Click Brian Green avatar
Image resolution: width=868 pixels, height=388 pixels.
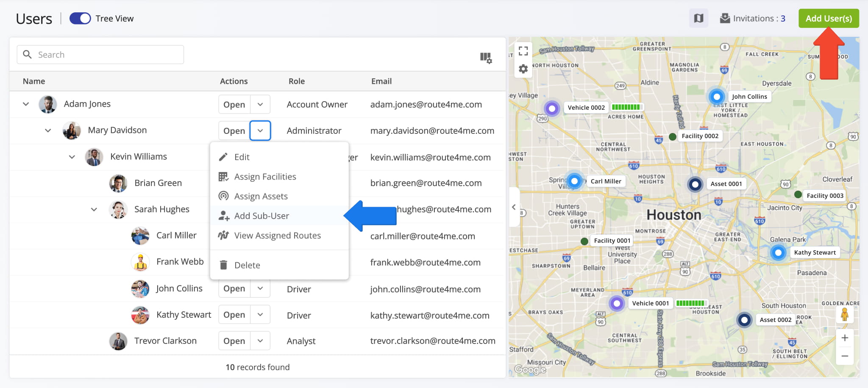pos(118,183)
